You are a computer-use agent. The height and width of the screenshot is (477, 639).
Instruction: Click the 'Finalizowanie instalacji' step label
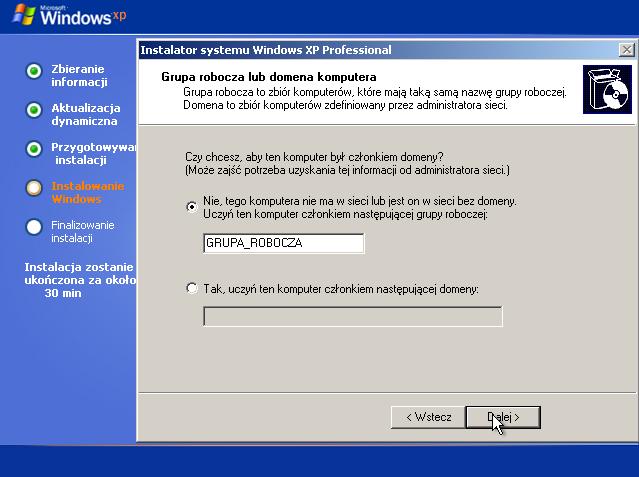(82, 232)
